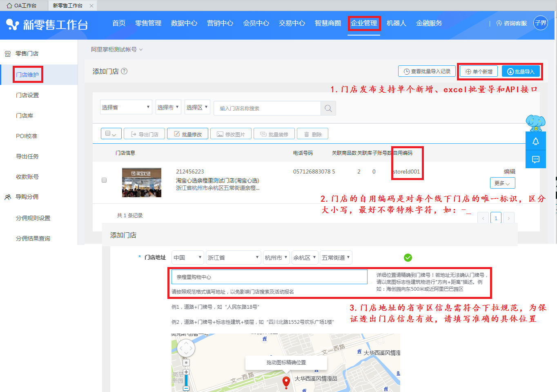Open 机器人 in top navigation
Screen dimensions: 557x392
(397, 23)
